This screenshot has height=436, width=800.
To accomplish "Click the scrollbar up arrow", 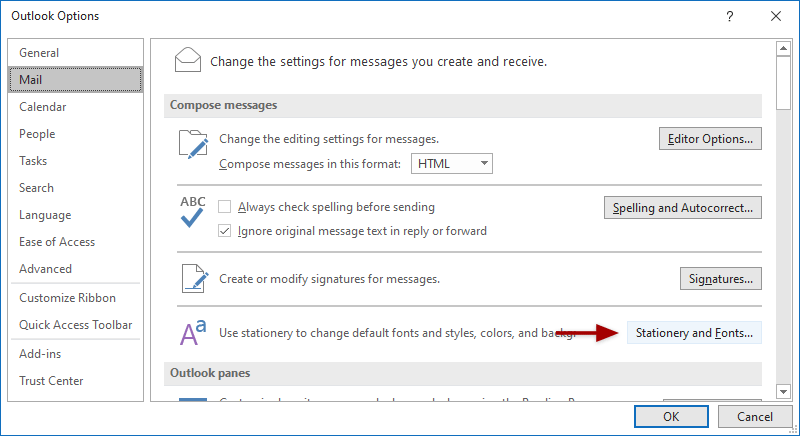I will click(783, 47).
